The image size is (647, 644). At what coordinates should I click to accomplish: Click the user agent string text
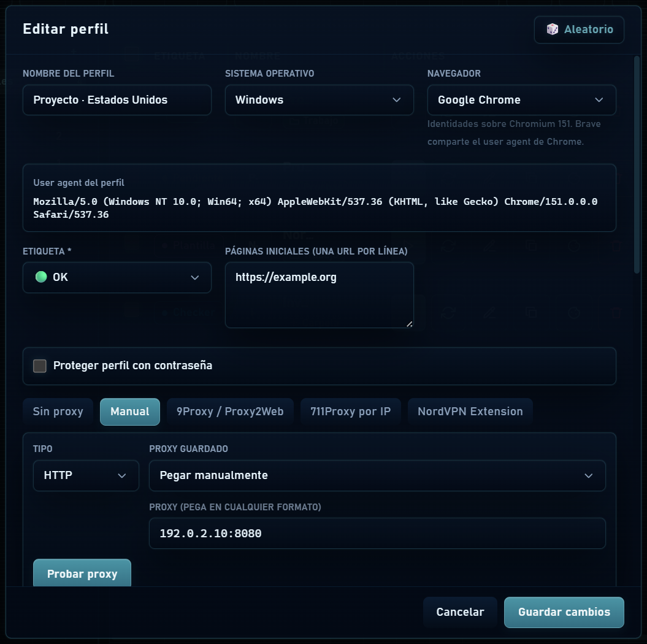coord(315,208)
